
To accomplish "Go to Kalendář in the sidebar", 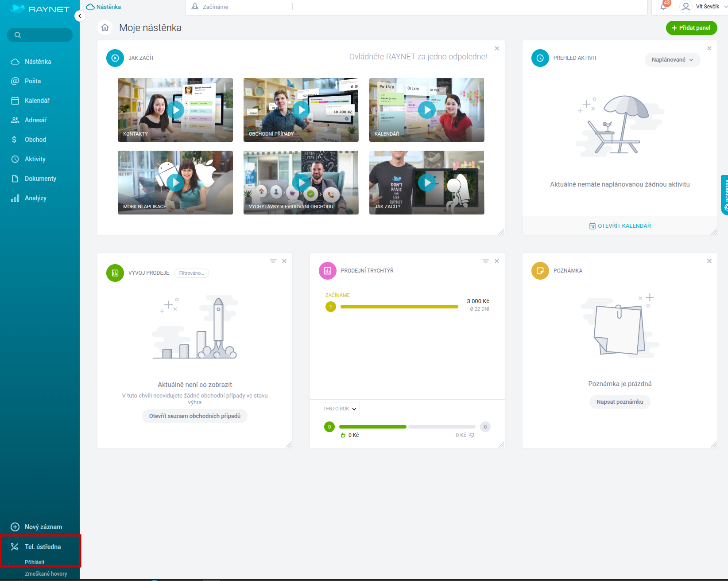I will point(37,101).
